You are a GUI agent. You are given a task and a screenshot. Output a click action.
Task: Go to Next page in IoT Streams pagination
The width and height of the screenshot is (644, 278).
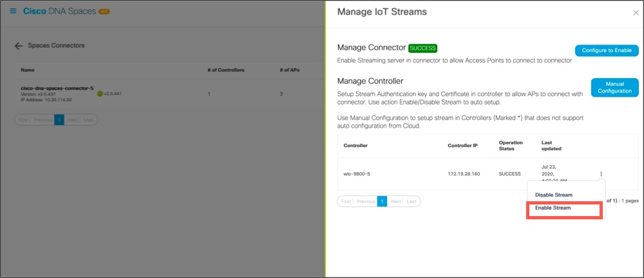click(x=396, y=201)
